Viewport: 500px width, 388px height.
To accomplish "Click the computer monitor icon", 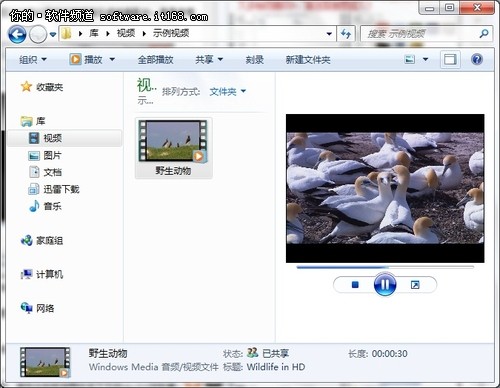I will [26, 274].
